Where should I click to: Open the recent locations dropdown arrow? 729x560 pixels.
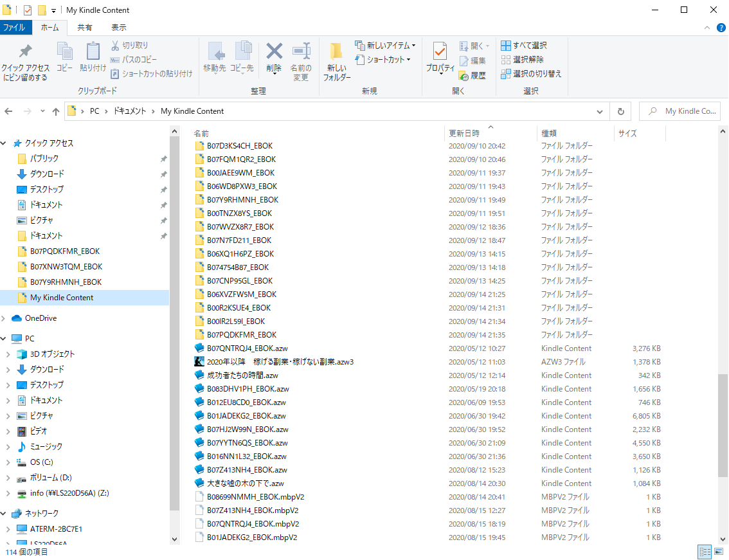pyautogui.click(x=42, y=111)
